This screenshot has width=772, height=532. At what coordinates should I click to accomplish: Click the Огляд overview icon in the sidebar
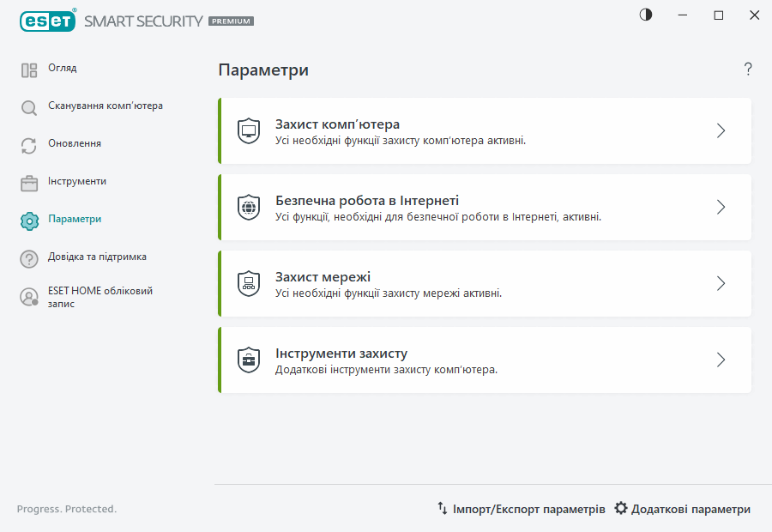[28, 69]
